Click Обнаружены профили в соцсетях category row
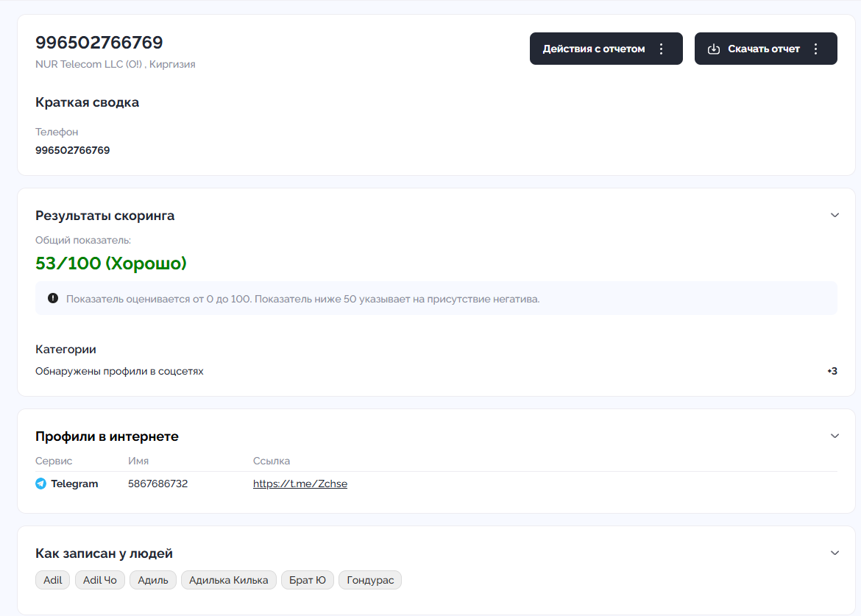The height and width of the screenshot is (616, 861). click(436, 371)
